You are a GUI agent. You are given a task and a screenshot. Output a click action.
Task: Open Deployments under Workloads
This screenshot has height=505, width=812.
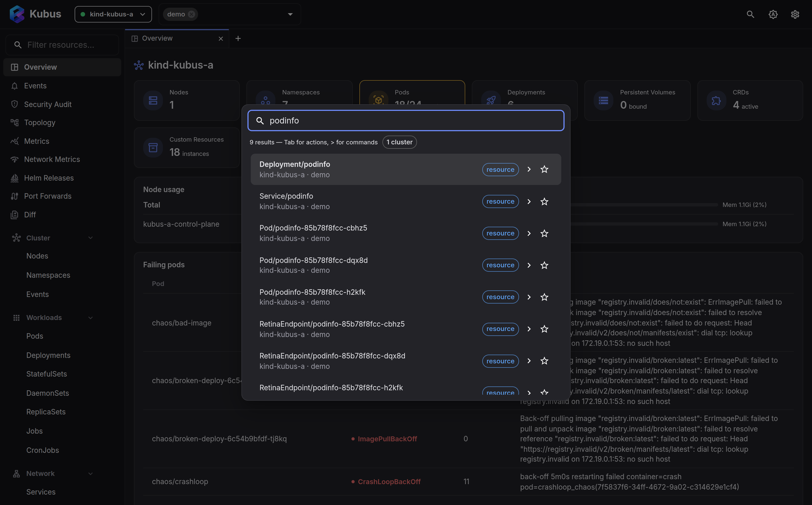pos(48,355)
